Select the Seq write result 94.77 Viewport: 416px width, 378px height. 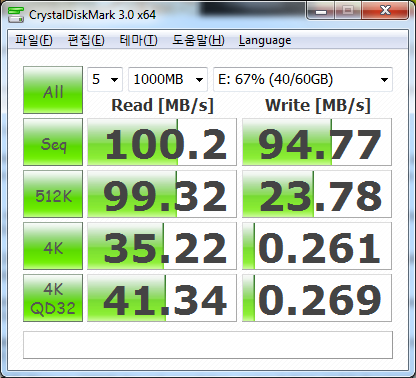point(317,142)
